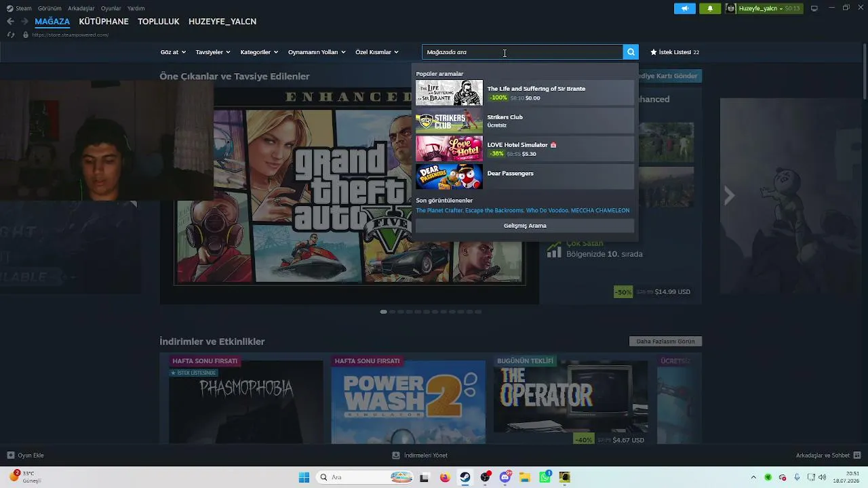Select the first carousel page dot
The width and height of the screenshot is (868, 488).
click(x=384, y=312)
